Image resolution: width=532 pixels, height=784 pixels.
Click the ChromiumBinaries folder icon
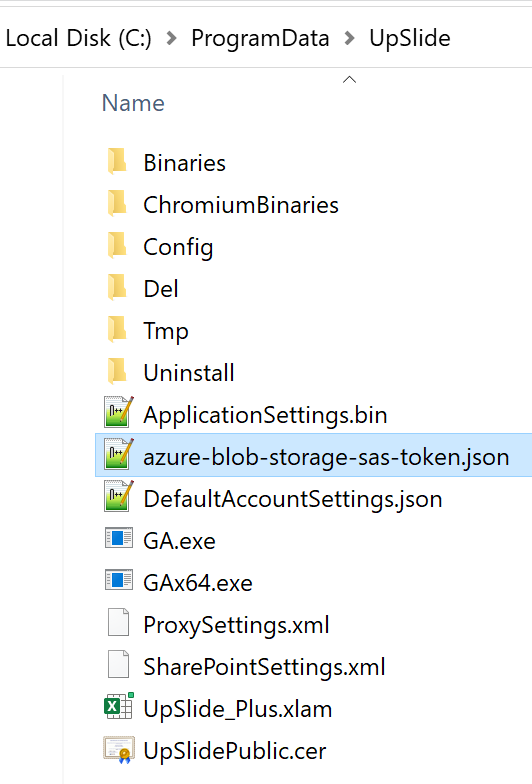click(x=118, y=204)
